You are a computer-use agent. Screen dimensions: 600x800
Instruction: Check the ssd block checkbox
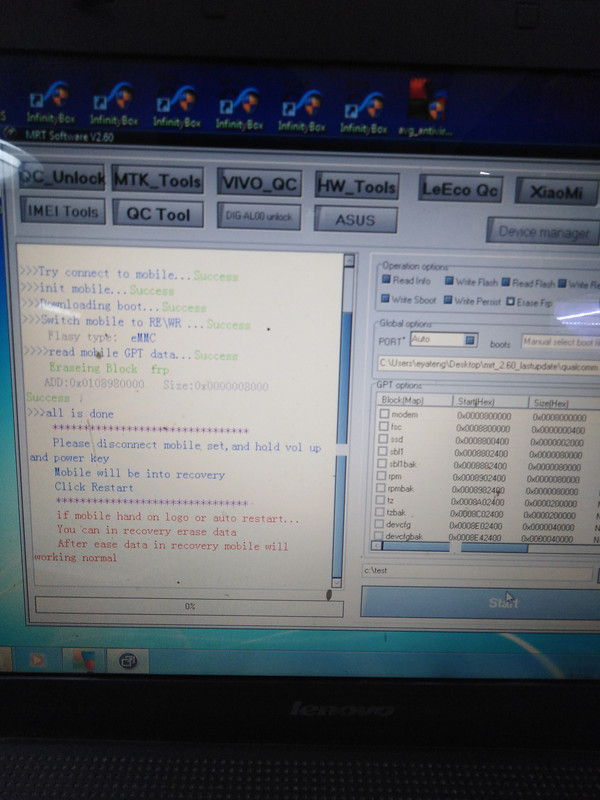(383, 439)
